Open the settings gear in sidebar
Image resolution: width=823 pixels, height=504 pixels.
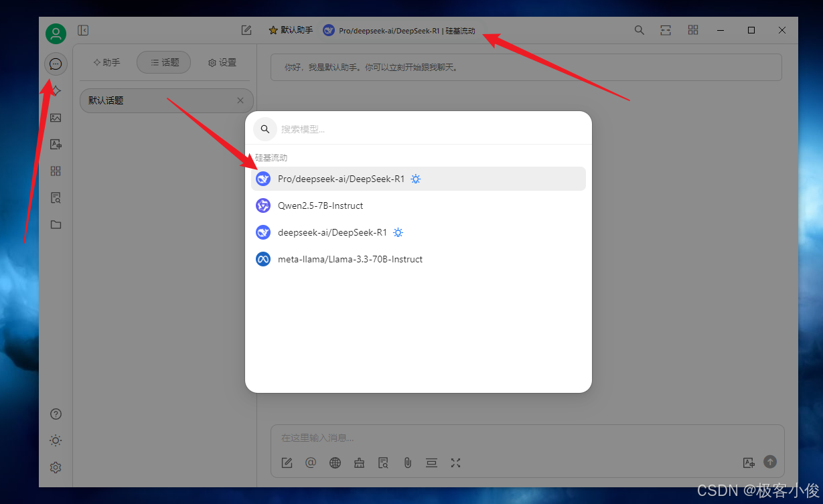click(56, 467)
